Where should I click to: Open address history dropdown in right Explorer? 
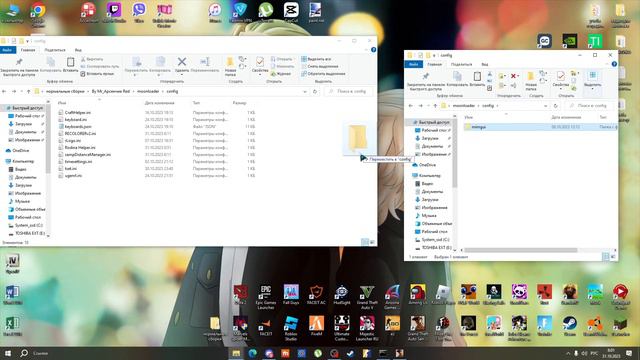coord(546,106)
